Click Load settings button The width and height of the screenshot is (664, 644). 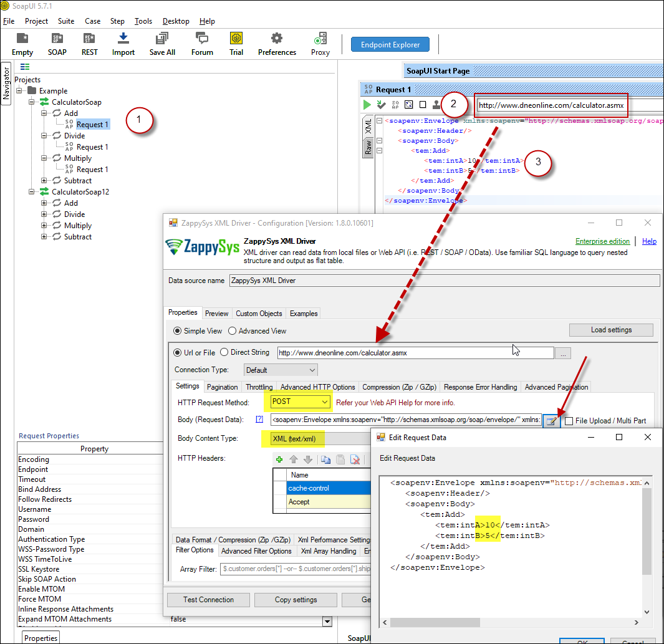[611, 330]
